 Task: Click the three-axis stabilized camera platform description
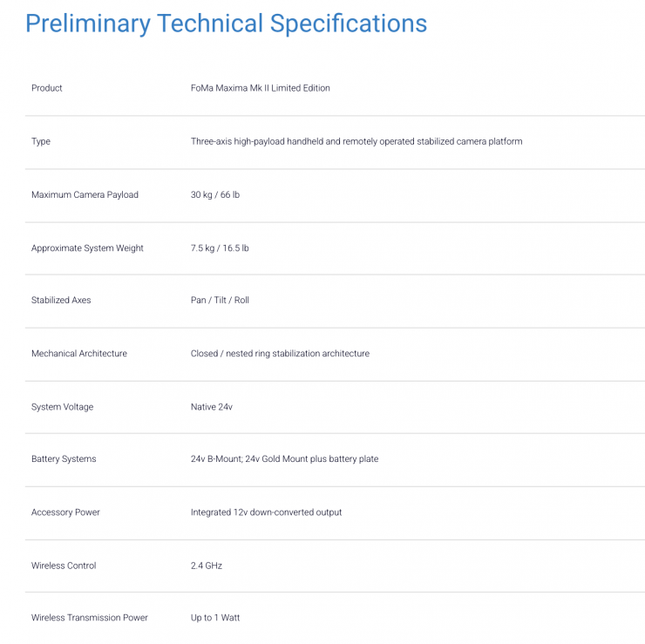tap(356, 141)
